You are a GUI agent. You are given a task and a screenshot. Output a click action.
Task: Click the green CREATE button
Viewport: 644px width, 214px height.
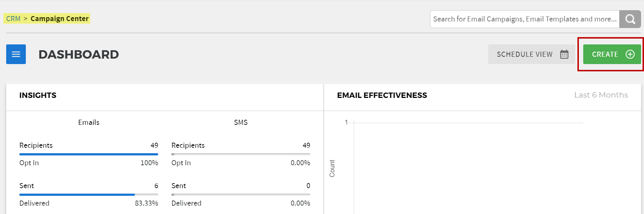point(612,54)
